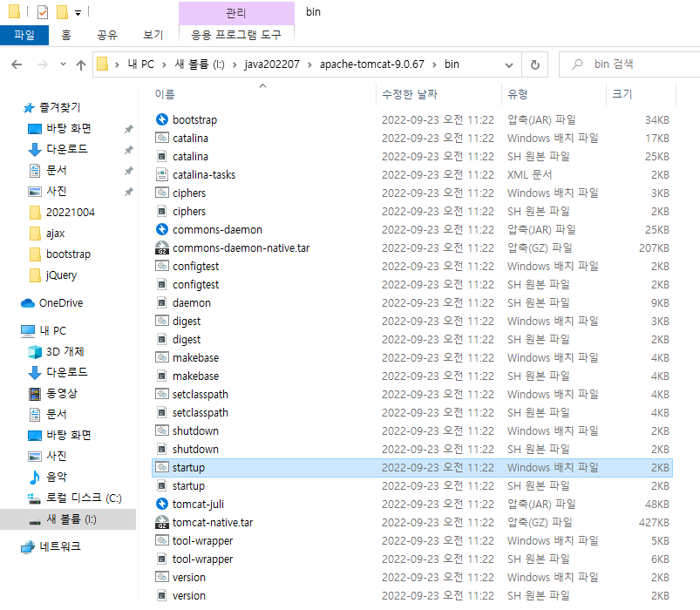Click the catalina-tasks XML document icon
This screenshot has height=610, width=700.
[x=161, y=174]
